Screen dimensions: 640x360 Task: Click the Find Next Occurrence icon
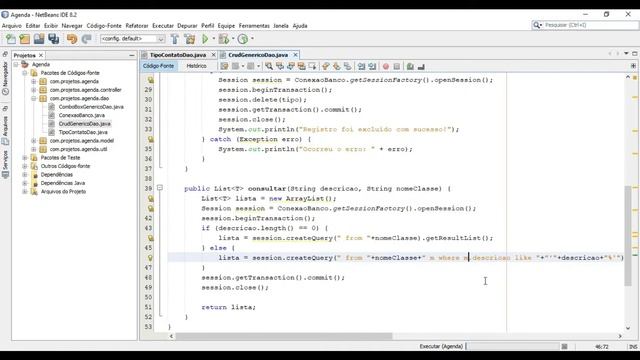tap(291, 66)
